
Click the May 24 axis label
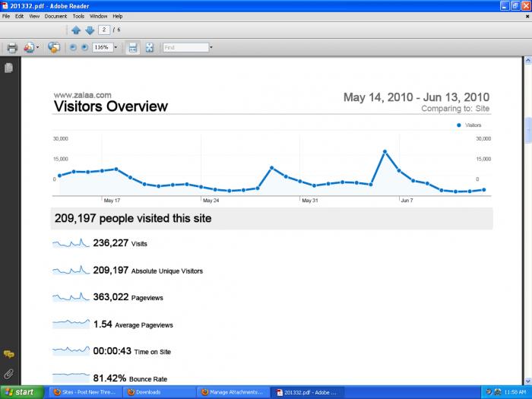tap(211, 201)
